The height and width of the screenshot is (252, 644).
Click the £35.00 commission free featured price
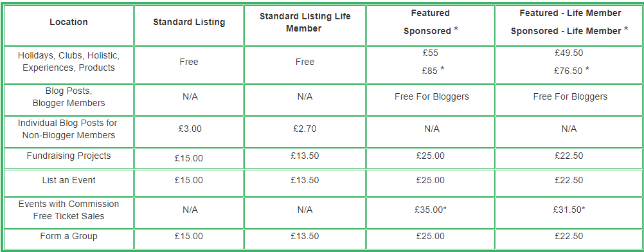pyautogui.click(x=431, y=210)
